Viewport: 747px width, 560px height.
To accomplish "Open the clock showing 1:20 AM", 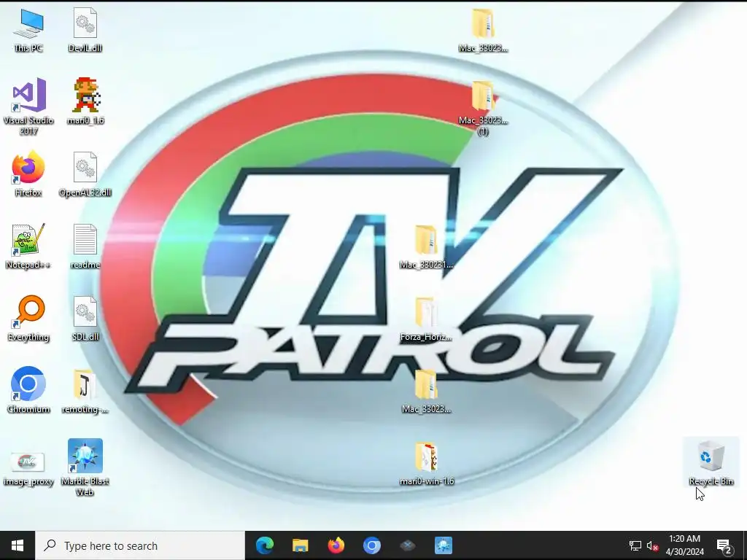I will [x=684, y=545].
